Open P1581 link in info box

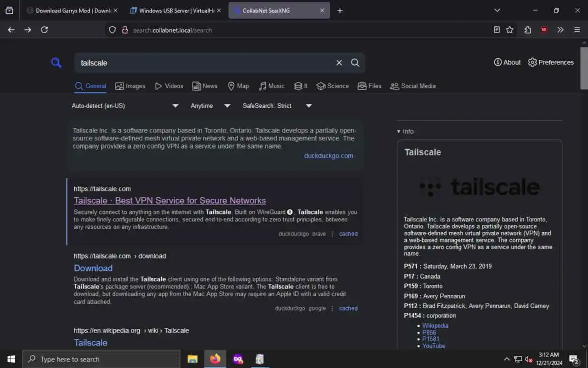tap(430, 339)
